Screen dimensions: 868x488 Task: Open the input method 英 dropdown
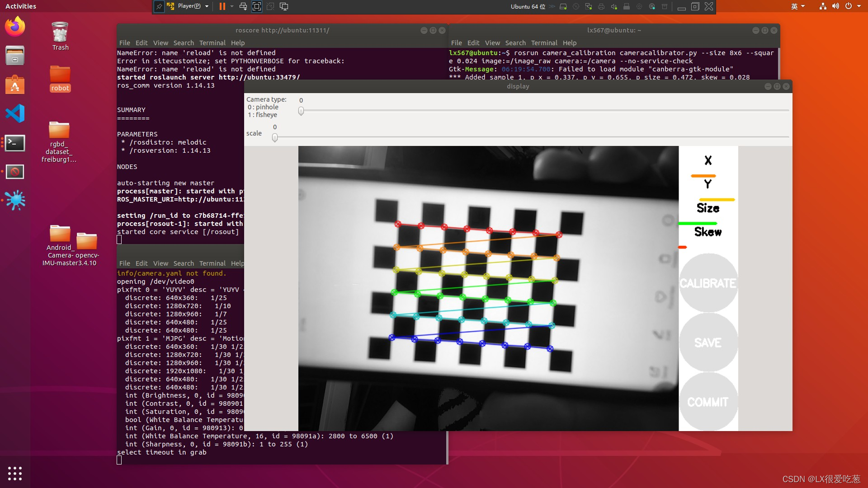pos(798,6)
